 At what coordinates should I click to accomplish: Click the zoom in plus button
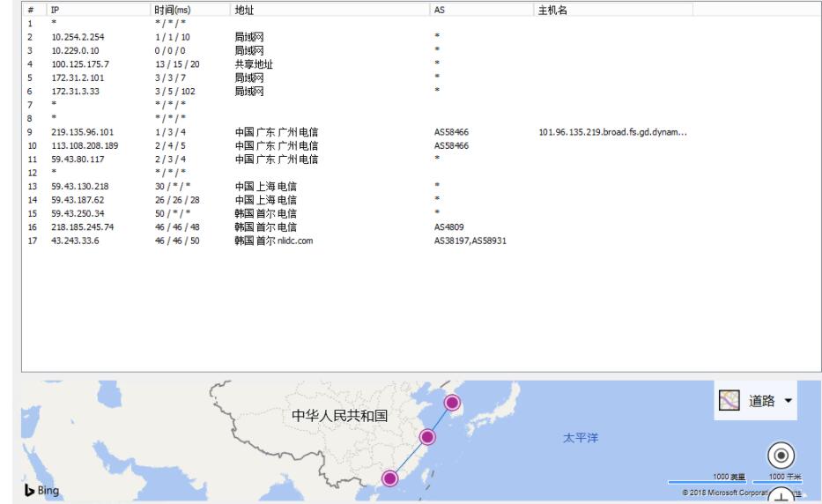781,497
